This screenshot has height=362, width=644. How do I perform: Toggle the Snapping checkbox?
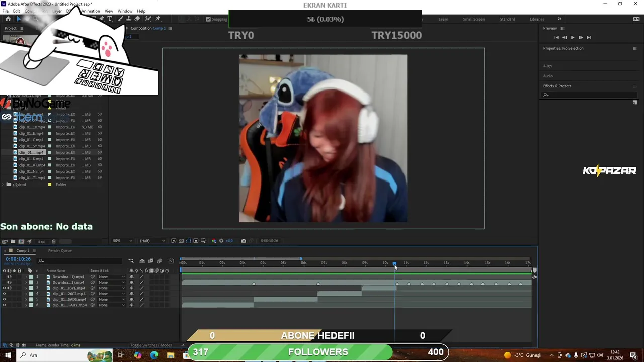pyautogui.click(x=208, y=19)
